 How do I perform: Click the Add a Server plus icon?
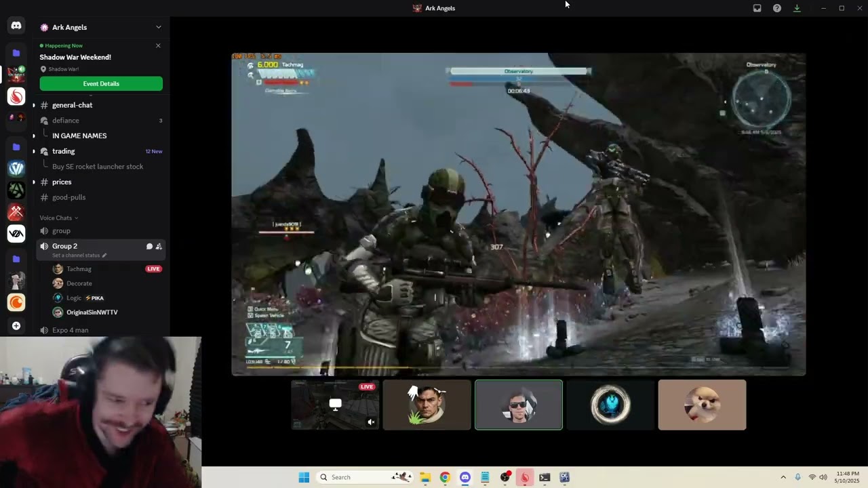pos(16,326)
